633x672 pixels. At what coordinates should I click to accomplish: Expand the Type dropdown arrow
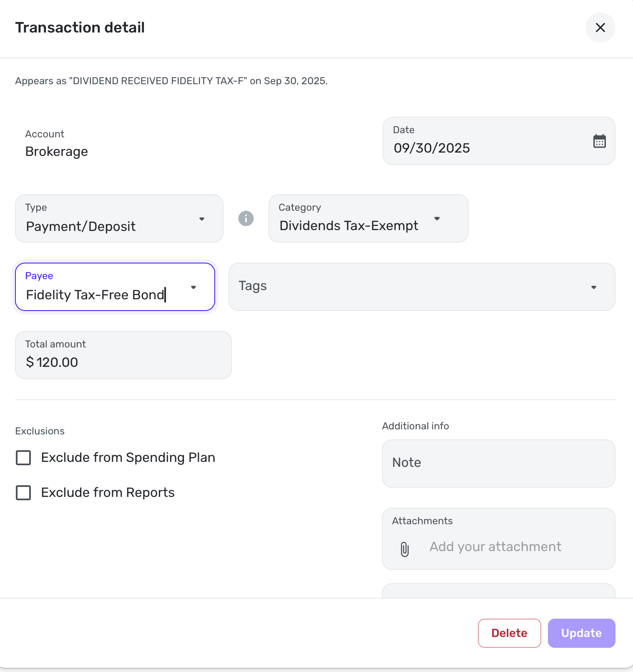pos(202,219)
